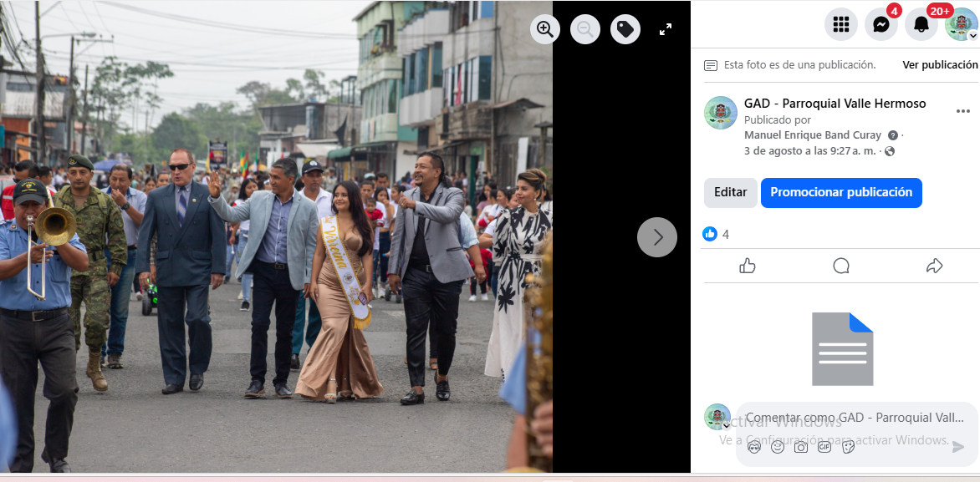Screen dimensions: 980x482
Task: Click the Editar button
Action: click(730, 192)
